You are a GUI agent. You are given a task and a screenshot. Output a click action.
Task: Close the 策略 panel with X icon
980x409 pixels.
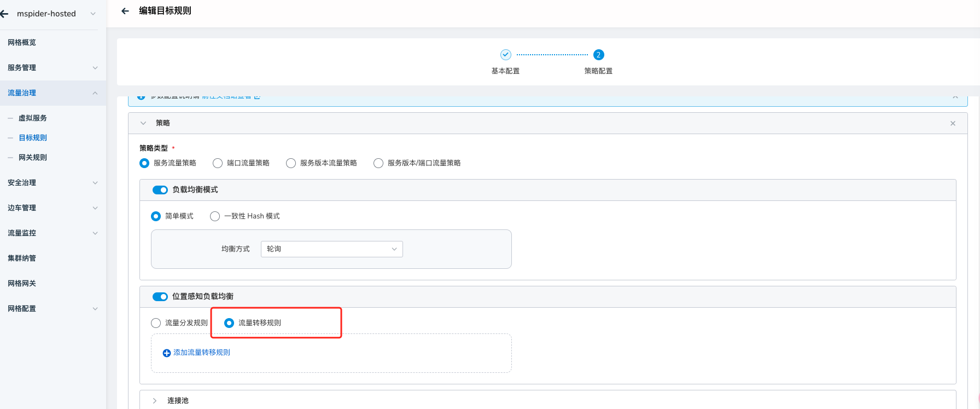click(x=953, y=123)
